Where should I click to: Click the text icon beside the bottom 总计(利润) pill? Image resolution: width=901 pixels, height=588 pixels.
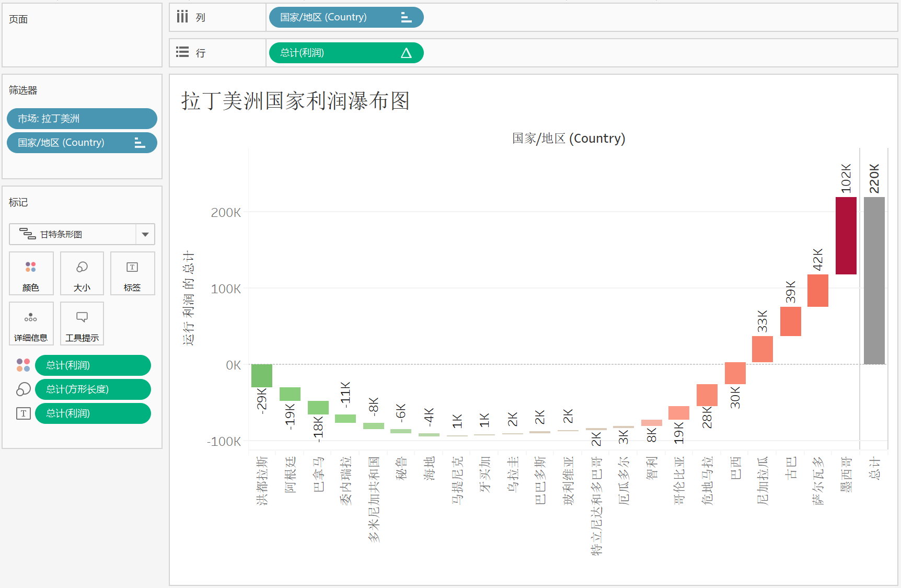pyautogui.click(x=23, y=413)
